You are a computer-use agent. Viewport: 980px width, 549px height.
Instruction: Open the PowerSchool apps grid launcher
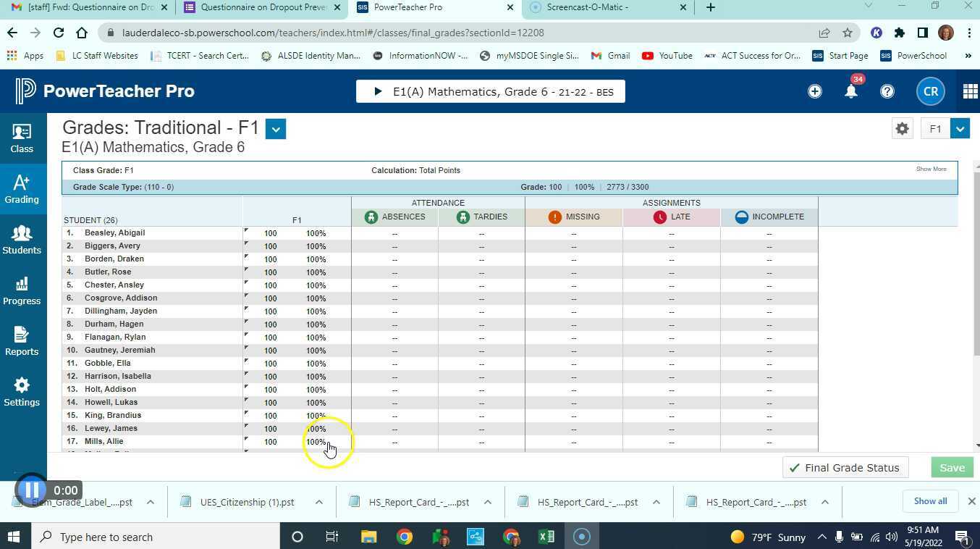(x=970, y=91)
